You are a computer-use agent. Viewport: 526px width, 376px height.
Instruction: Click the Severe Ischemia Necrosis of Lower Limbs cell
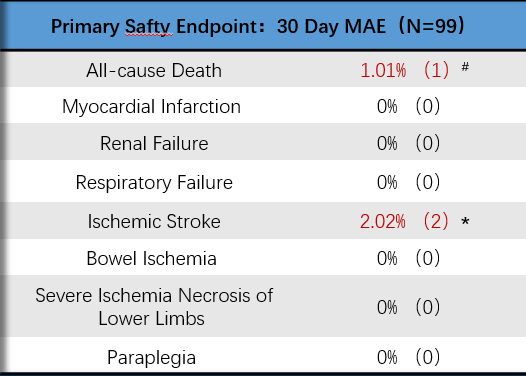click(154, 307)
